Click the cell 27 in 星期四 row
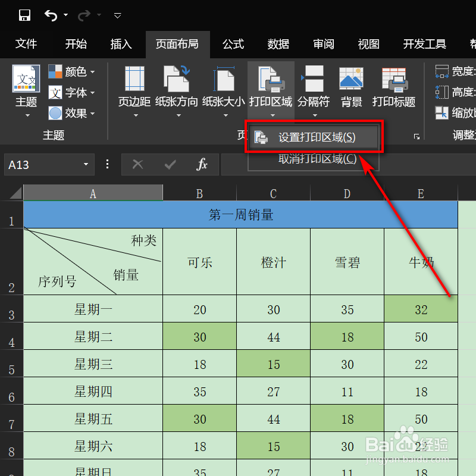Viewport: 476px width, 476px height. [273, 391]
